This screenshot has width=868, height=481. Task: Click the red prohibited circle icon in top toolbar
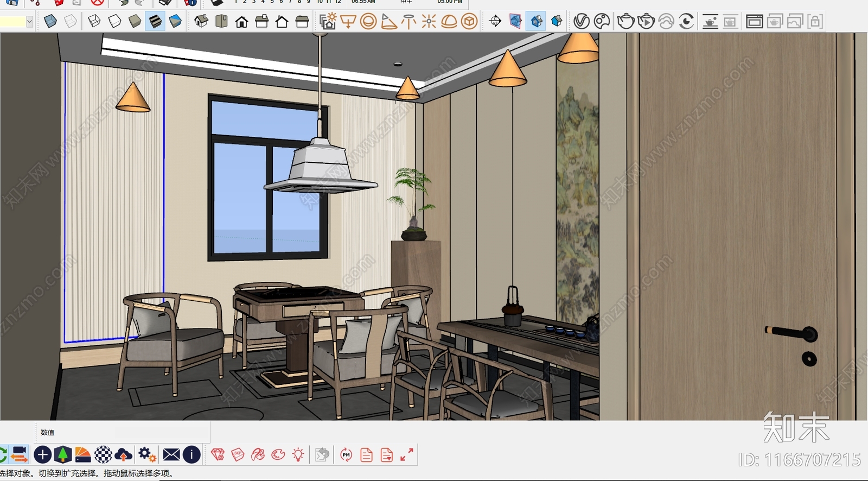97,2
